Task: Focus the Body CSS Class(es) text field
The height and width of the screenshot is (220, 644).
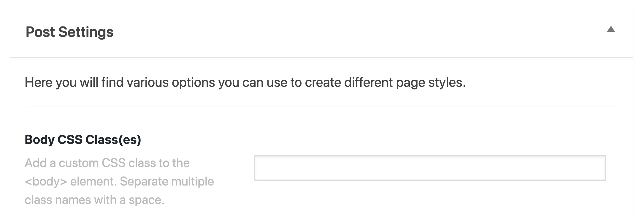Action: (430, 168)
